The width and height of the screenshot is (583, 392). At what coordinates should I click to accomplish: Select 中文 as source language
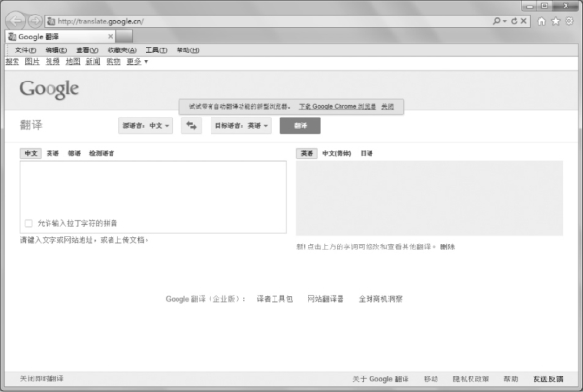point(31,153)
